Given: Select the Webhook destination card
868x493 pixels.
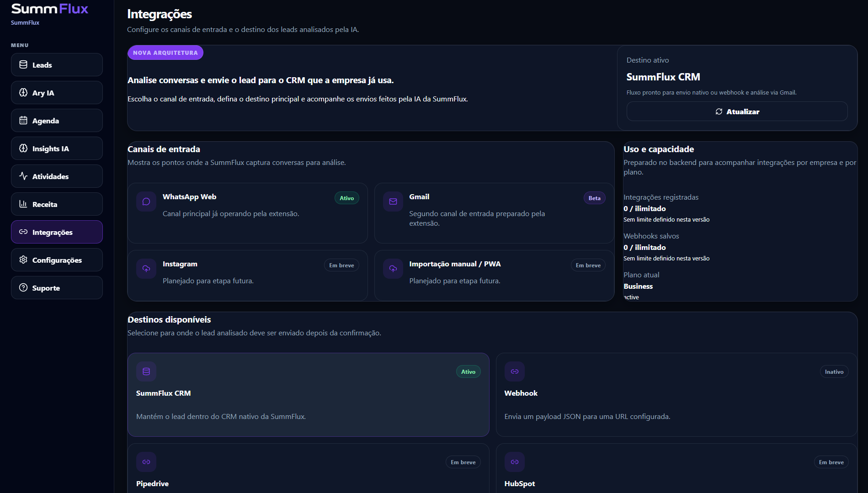Looking at the screenshot, I should tap(676, 395).
